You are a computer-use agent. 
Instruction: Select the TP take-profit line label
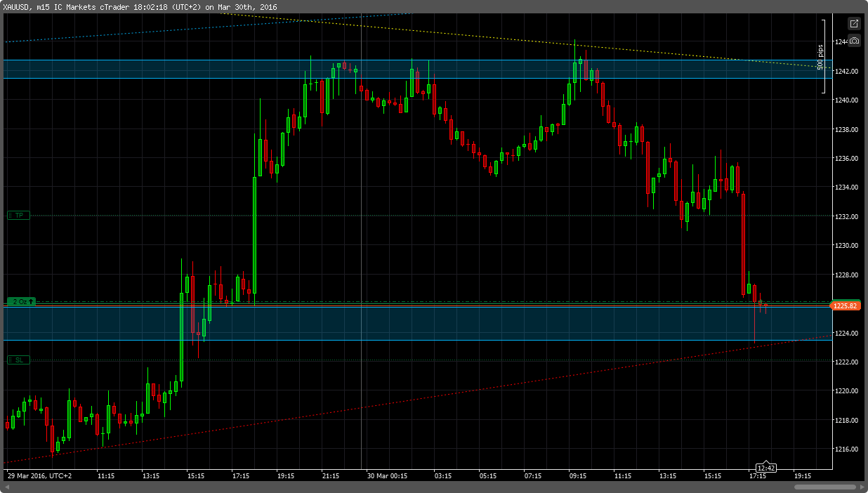[18, 216]
